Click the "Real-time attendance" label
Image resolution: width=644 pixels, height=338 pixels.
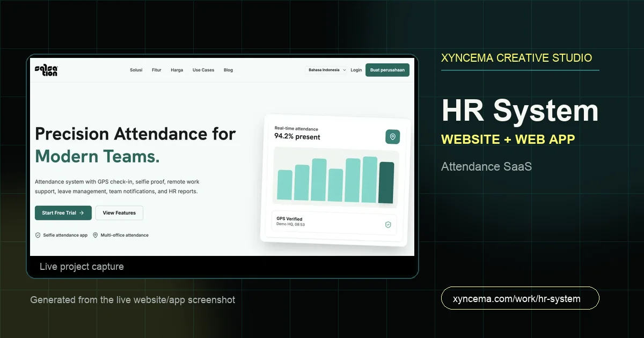[x=296, y=129]
